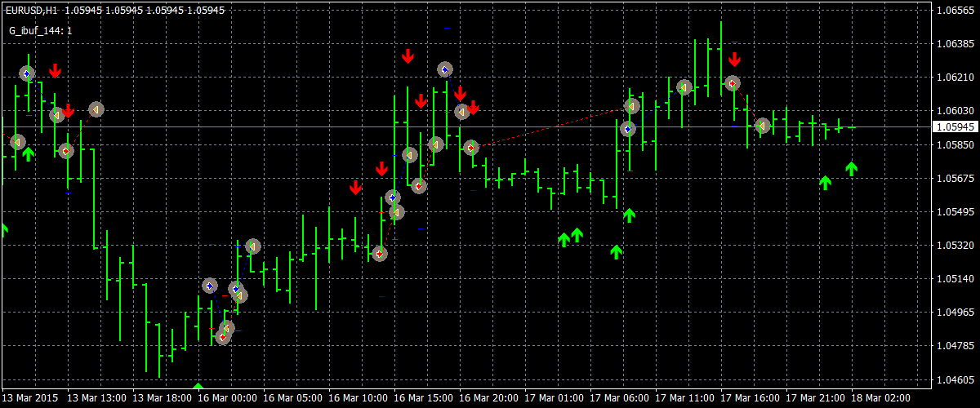Click the red down arrow above 17 Mar 16:00
The width and height of the screenshot is (980, 408).
tap(734, 59)
